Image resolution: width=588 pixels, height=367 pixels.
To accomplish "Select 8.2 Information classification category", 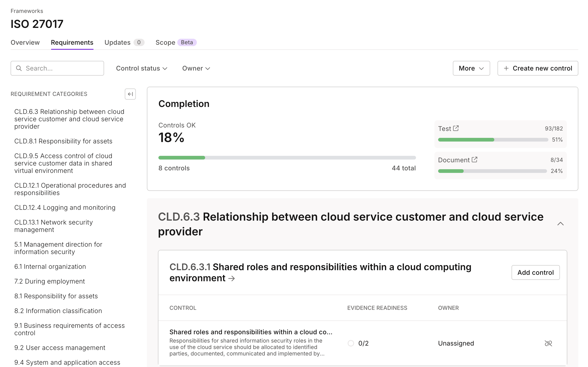I will pyautogui.click(x=58, y=311).
